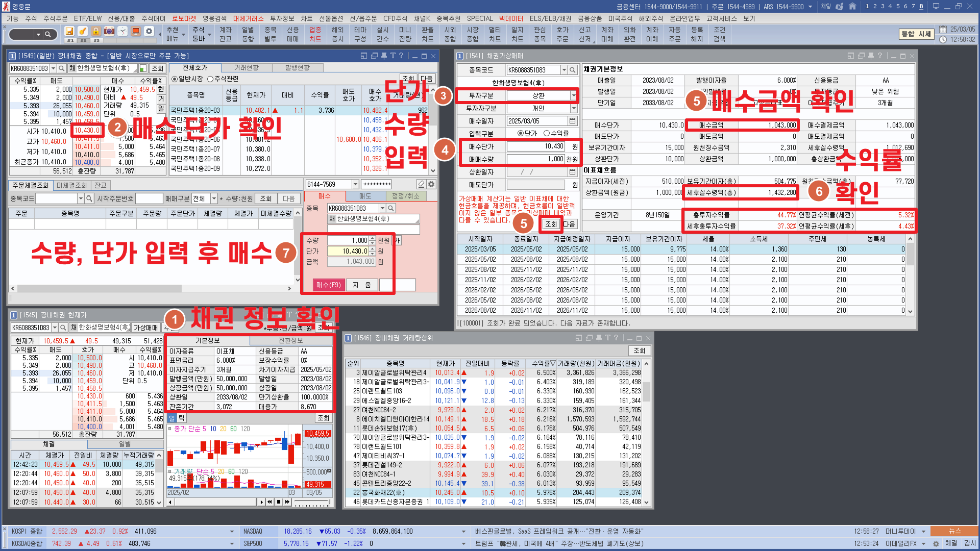Click the 매수단가 input field showing 10,430
Screen dimensions: 980x551
(536, 146)
